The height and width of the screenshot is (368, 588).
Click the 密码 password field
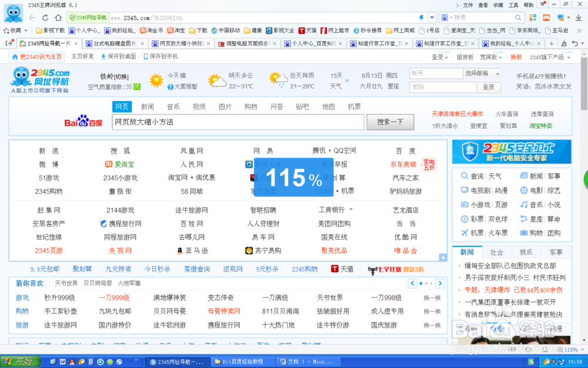443,87
